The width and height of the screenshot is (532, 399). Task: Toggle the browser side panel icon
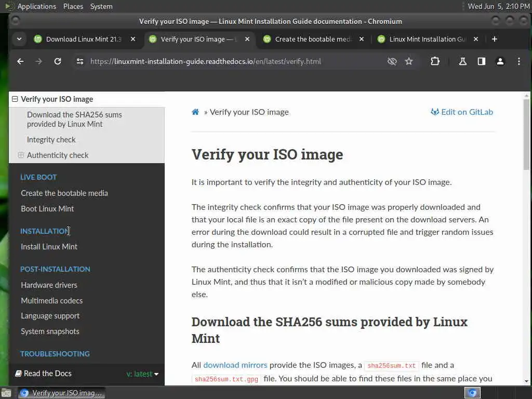(x=482, y=61)
